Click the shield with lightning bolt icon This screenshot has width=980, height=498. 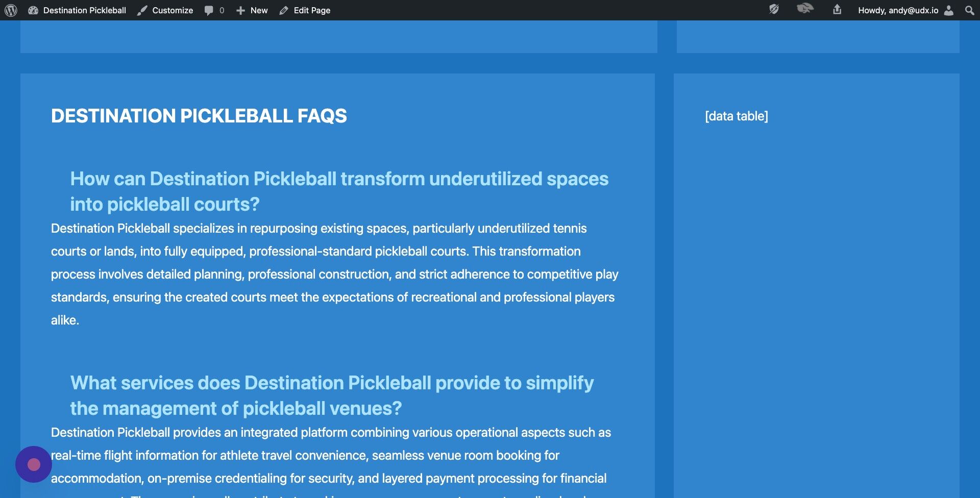point(774,9)
